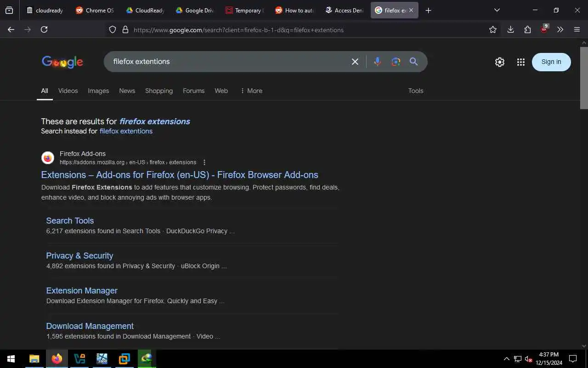The width and height of the screenshot is (588, 368).
Task: Switch to the Google Drive tab
Action: coord(194,10)
